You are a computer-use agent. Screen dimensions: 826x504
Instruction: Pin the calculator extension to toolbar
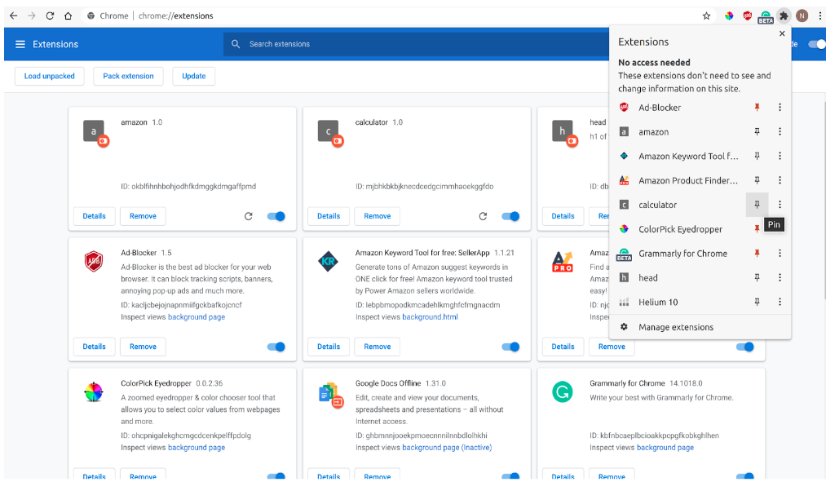[757, 205]
